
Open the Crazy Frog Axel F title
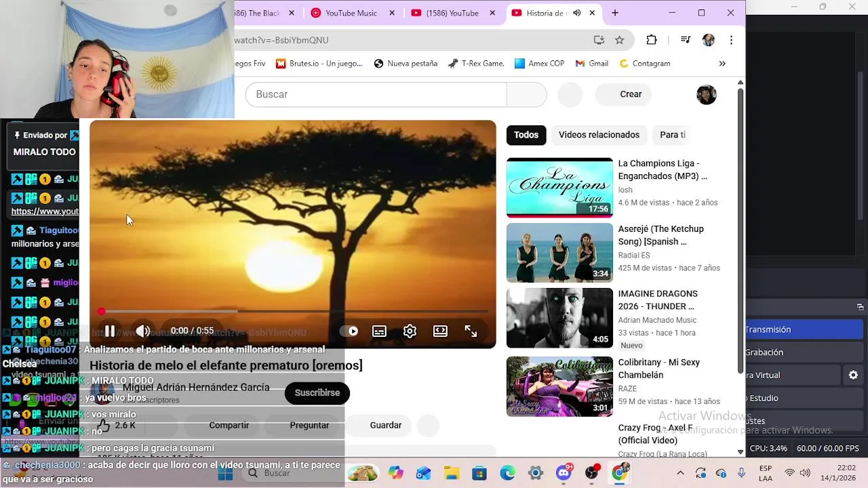point(655,434)
